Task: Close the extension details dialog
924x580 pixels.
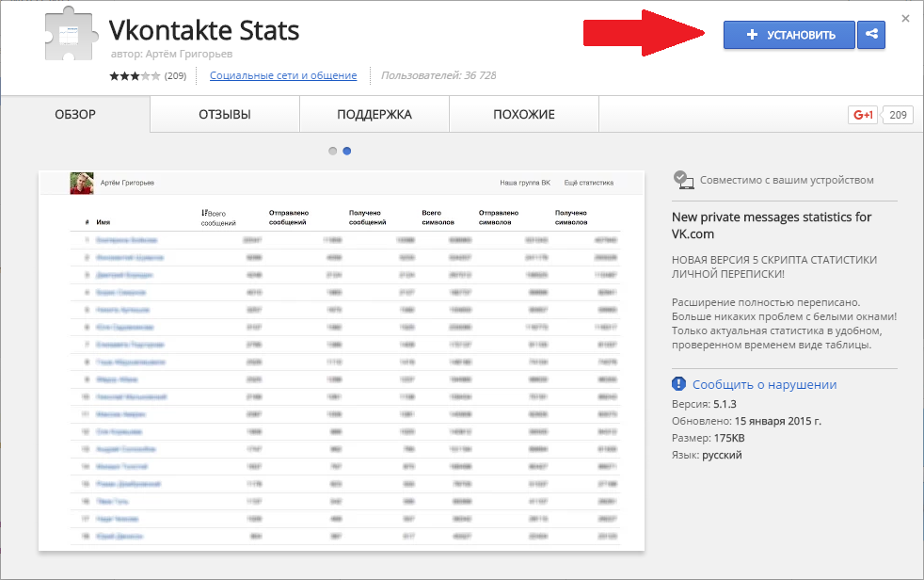Action: click(905, 18)
